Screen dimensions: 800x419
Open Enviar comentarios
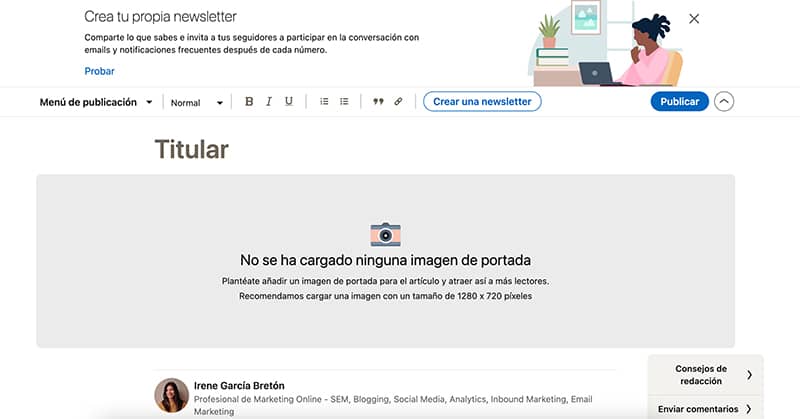(x=706, y=409)
